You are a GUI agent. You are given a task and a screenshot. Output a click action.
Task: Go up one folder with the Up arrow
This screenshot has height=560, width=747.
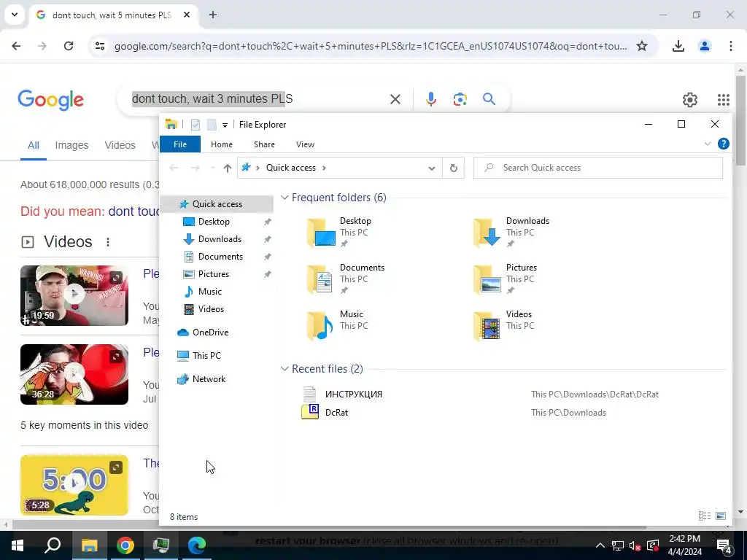pyautogui.click(x=228, y=168)
